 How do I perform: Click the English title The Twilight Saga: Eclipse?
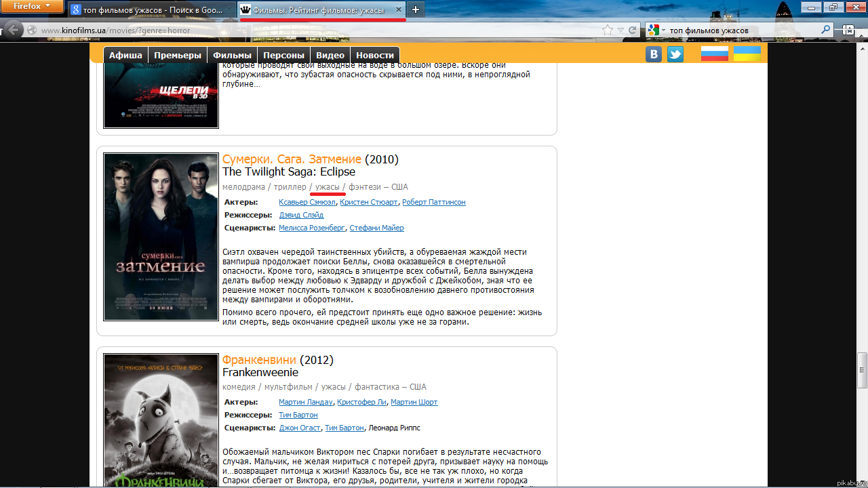289,171
